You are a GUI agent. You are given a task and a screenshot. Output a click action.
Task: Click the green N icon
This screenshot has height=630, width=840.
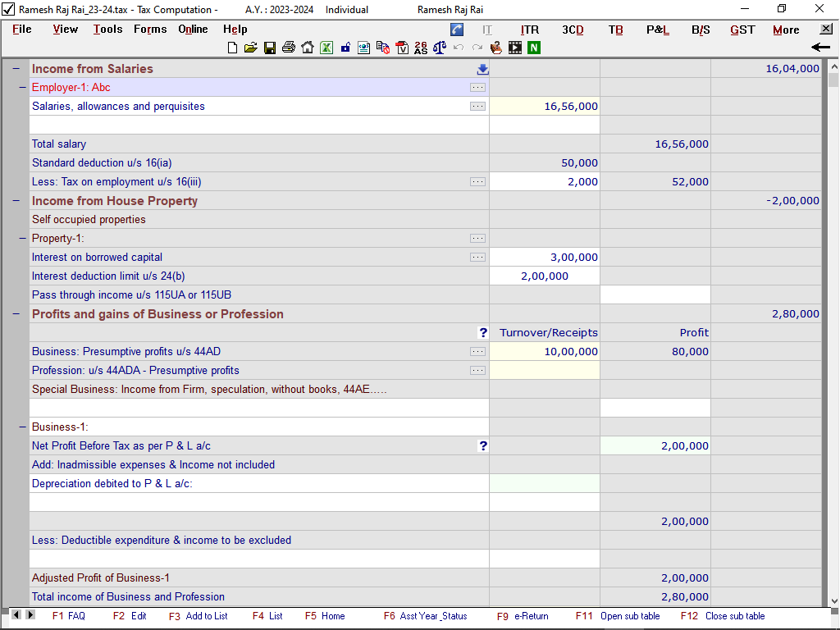534,48
